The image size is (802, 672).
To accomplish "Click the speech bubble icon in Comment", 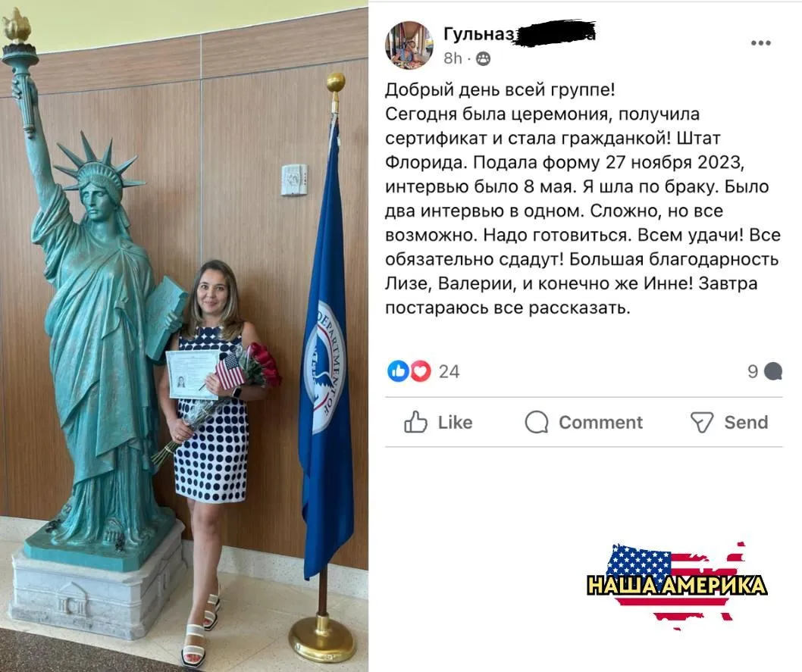I will (x=537, y=423).
